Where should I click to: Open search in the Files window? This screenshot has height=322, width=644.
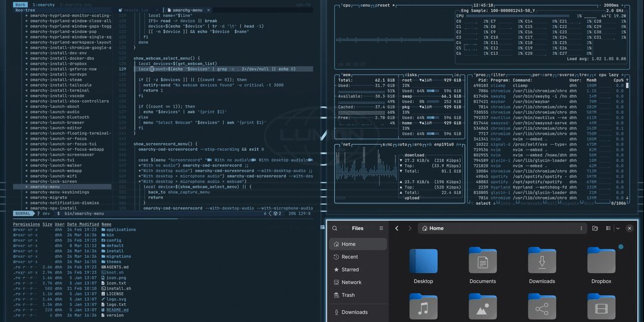(335, 228)
